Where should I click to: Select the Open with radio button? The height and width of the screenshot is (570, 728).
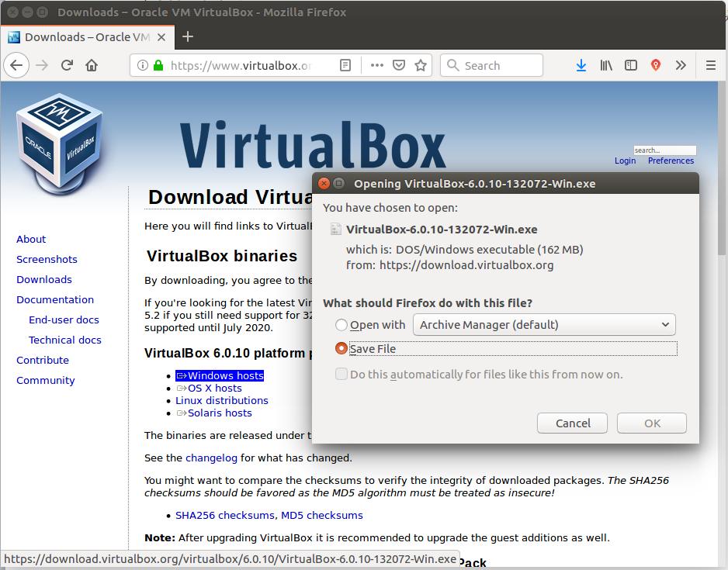point(341,325)
